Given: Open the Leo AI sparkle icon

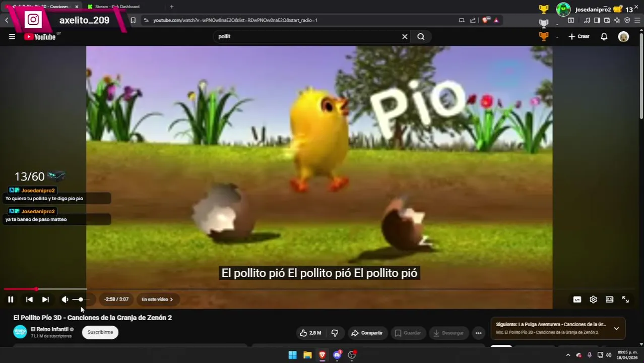Looking at the screenshot, I should (x=617, y=20).
